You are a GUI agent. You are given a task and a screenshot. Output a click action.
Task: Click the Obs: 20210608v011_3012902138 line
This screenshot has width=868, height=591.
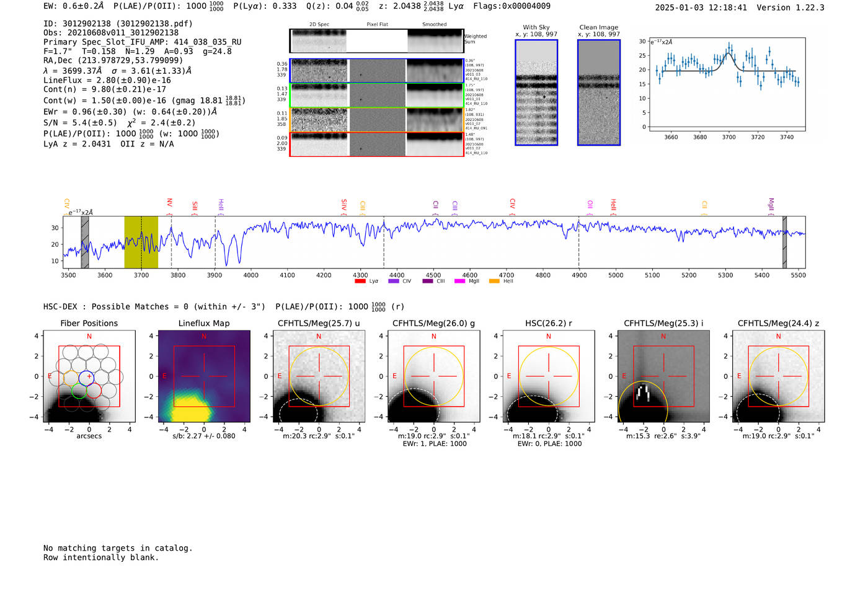pos(111,32)
